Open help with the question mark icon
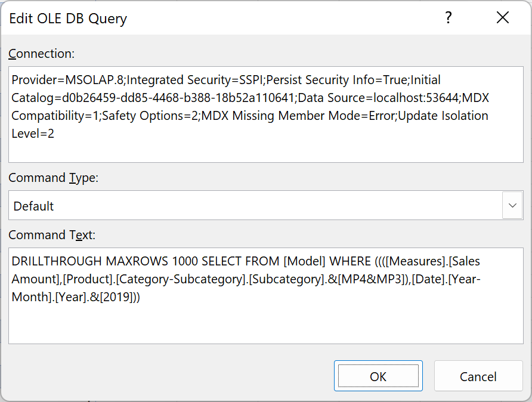The height and width of the screenshot is (402, 532). 448,18
